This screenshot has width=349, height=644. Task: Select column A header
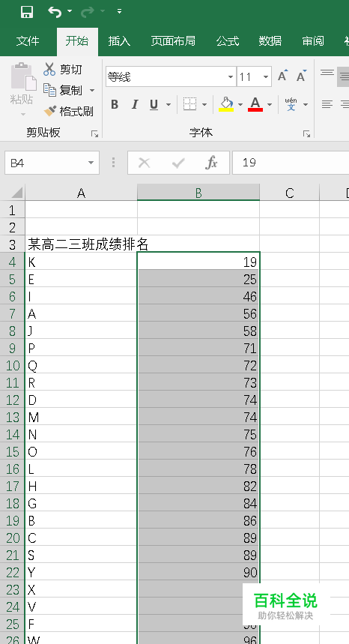click(x=81, y=193)
